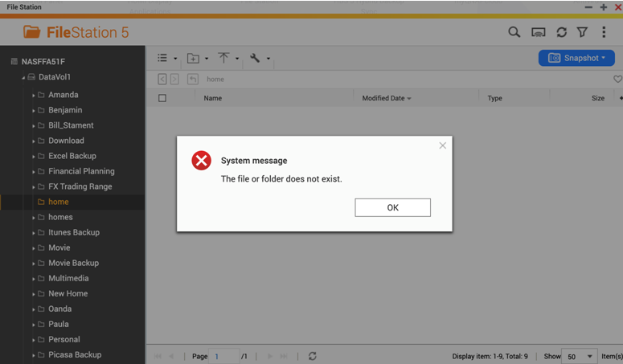Expand the Amanda folder tree arrow
Image resolution: width=623 pixels, height=364 pixels.
tap(33, 95)
